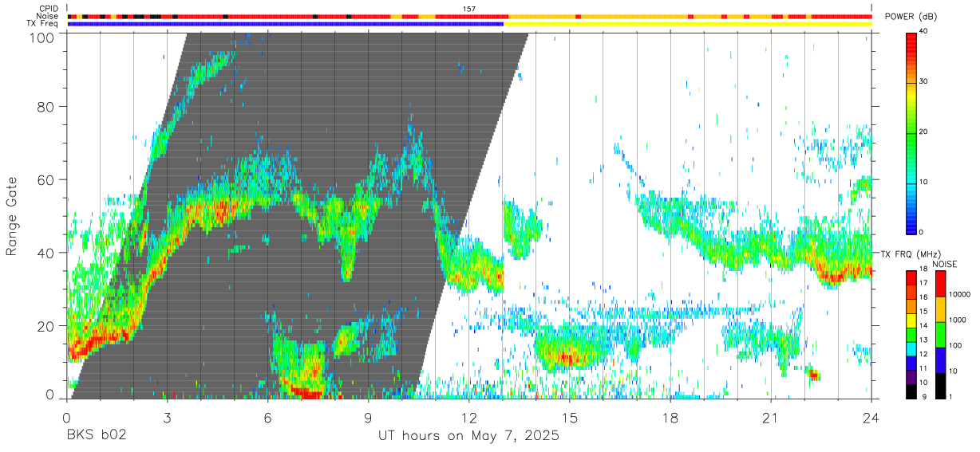Click the POWER (dB) colorbar title
This screenshot has height=452, width=980.
(911, 16)
